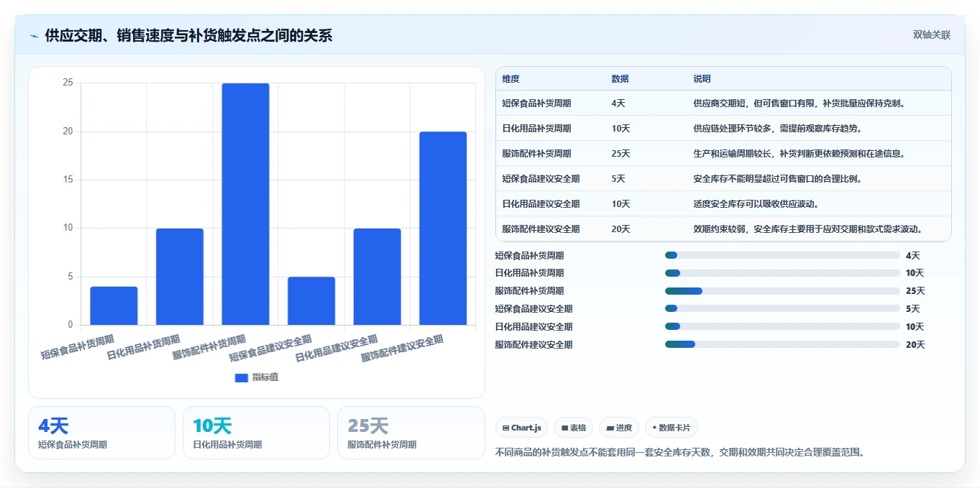The image size is (980, 488).
Task: Click the 服饰配件建议安全期 chart bar
Action: [x=443, y=229]
